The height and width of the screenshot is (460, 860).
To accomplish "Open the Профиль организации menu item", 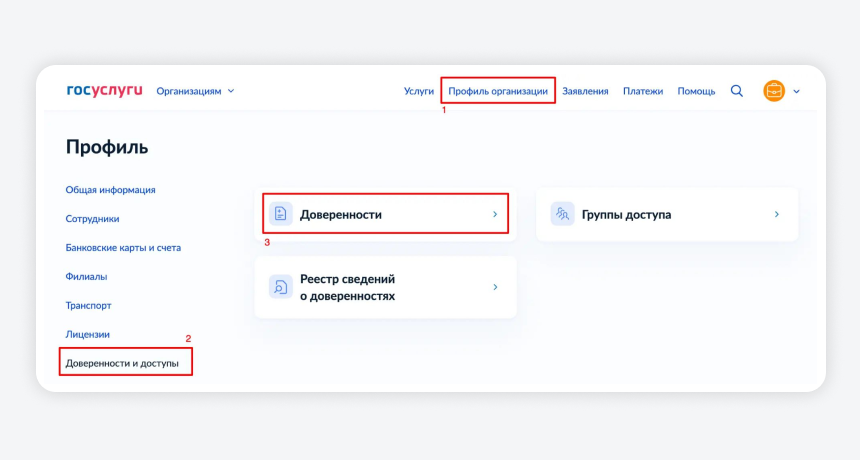I will pyautogui.click(x=498, y=91).
